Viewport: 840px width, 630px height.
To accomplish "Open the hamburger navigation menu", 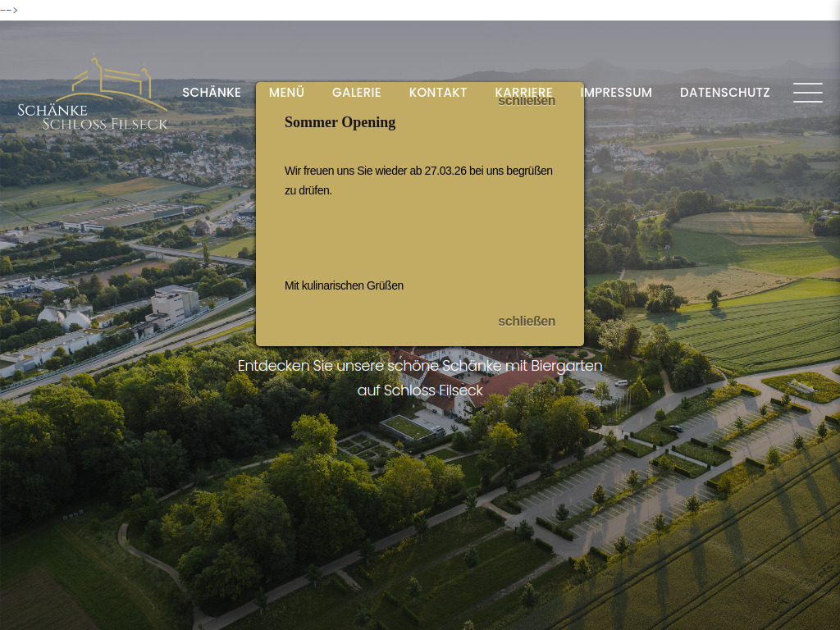I will [808, 93].
